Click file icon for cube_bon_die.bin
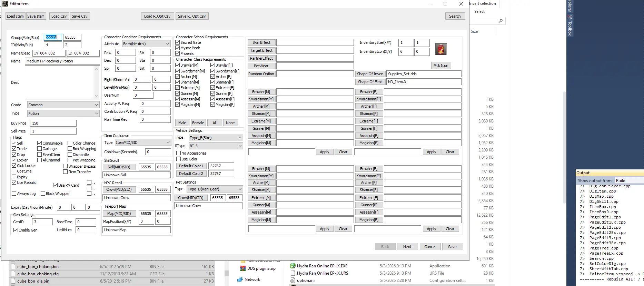The width and height of the screenshot is (644, 286). [13, 281]
